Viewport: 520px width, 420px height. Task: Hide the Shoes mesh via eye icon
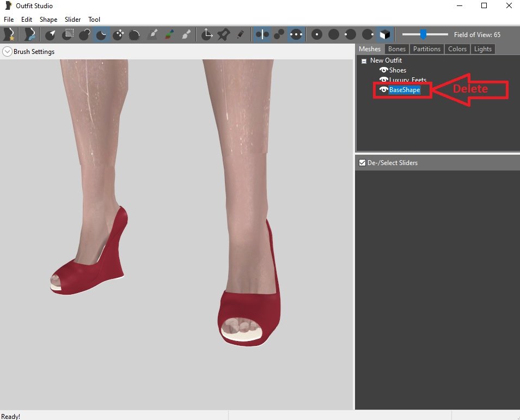point(383,70)
